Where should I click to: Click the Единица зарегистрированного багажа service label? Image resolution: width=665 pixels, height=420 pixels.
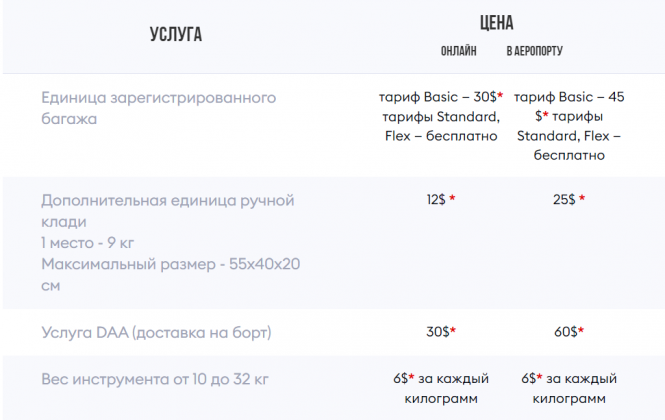coord(158,108)
